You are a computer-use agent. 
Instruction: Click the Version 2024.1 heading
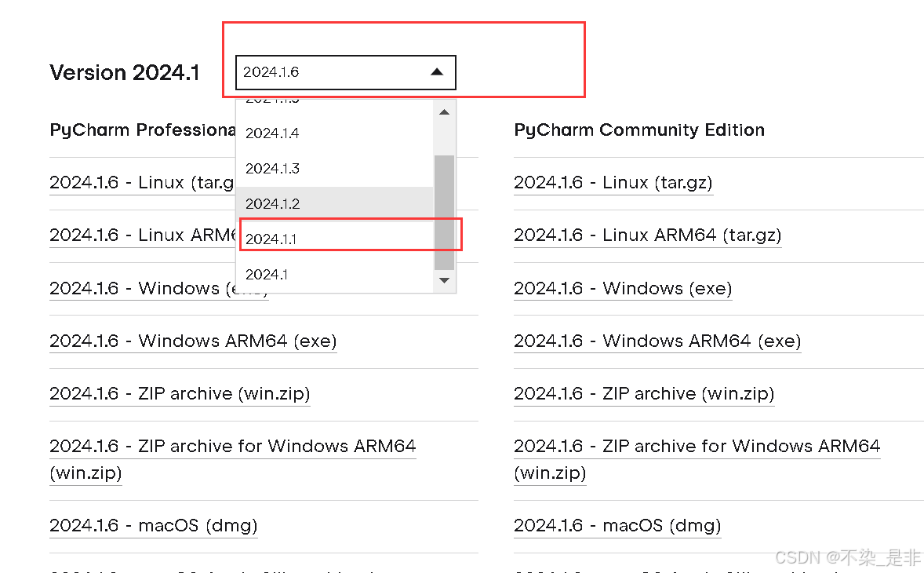pyautogui.click(x=125, y=72)
